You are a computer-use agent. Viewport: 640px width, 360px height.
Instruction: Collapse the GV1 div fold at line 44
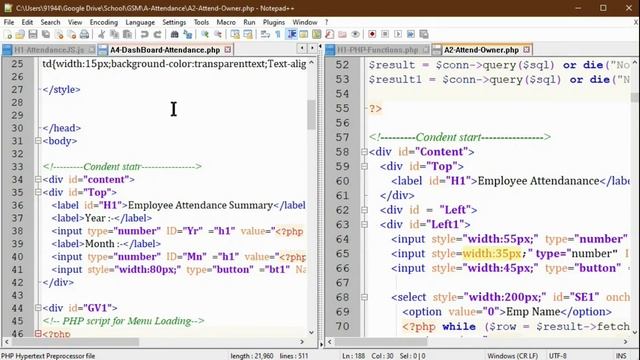click(x=38, y=308)
